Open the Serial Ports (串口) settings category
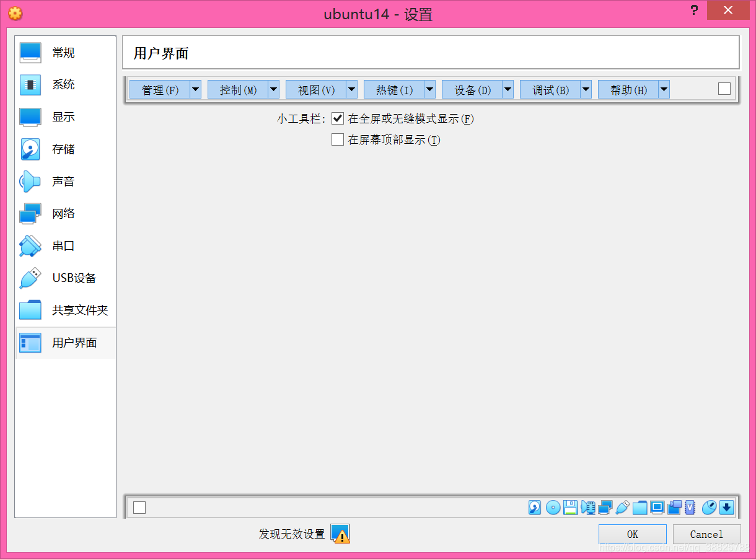This screenshot has height=559, width=756. coord(65,246)
